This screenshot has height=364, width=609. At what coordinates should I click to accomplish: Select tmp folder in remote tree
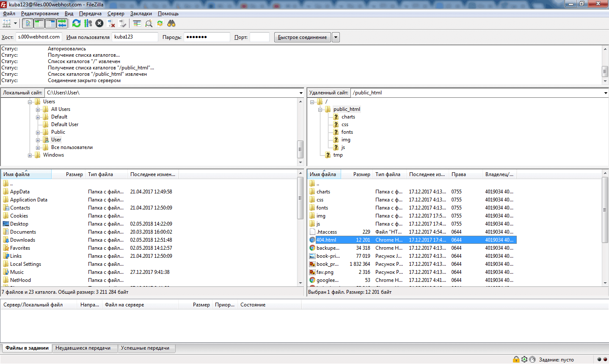point(338,155)
